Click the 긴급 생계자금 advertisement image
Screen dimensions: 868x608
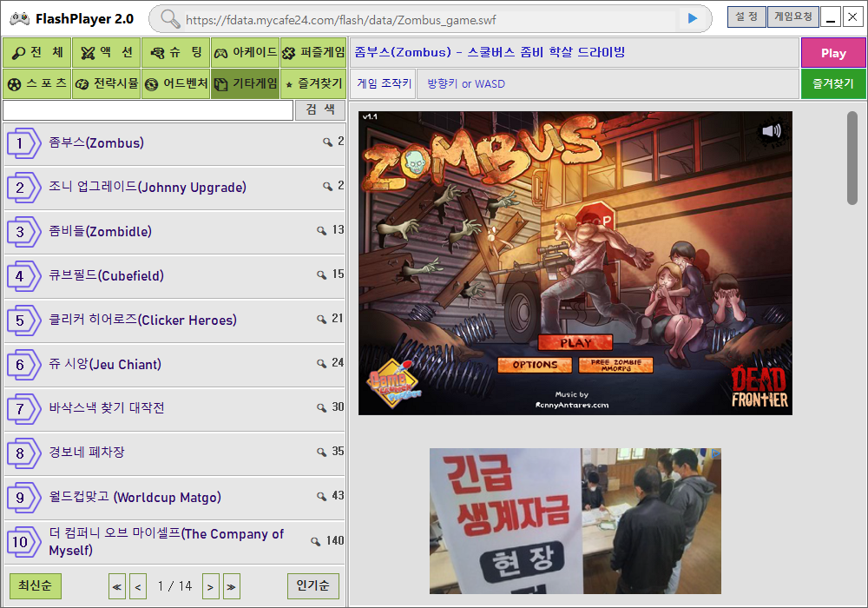click(x=575, y=521)
